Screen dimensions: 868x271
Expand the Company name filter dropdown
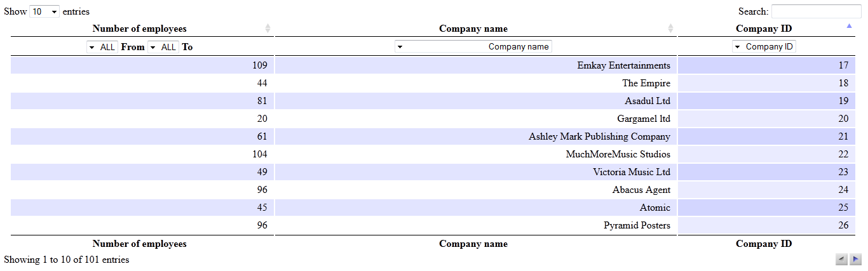pos(473,47)
